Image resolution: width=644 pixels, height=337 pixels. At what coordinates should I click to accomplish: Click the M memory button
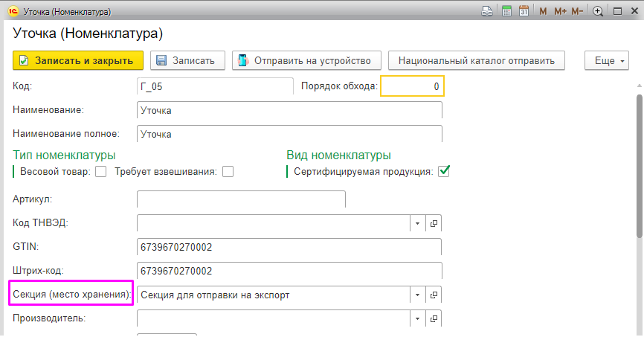[543, 11]
